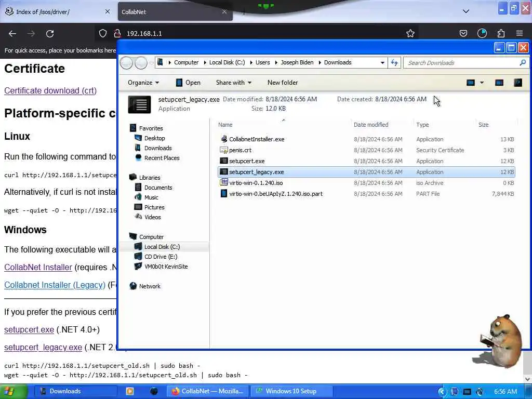
Task: Switch to Windows 10 Setup taskbar button
Action: (291, 391)
